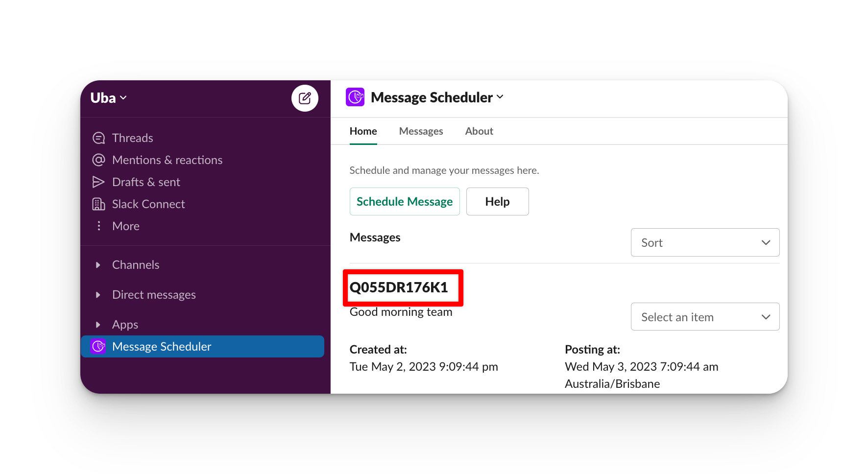
Task: Expand the Apps section
Action: pos(97,324)
